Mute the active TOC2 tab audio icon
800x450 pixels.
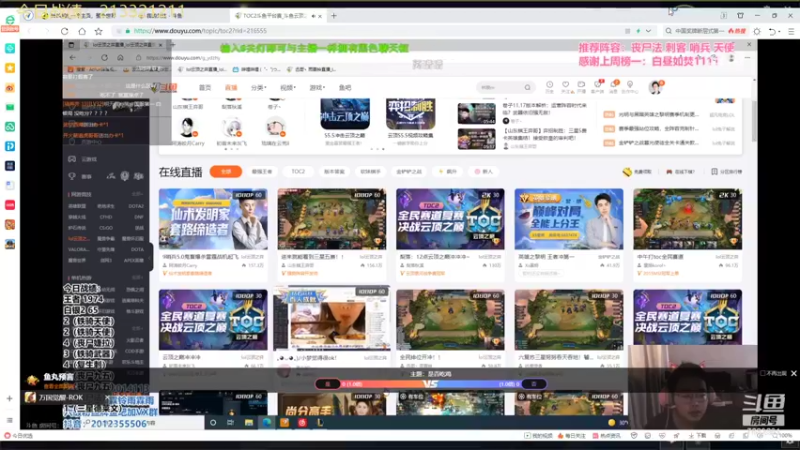[x=313, y=16]
